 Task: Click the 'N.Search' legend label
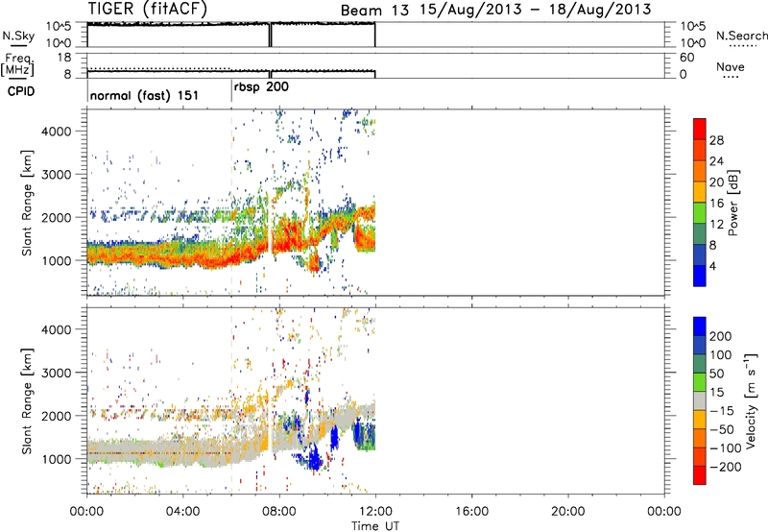[x=741, y=36]
